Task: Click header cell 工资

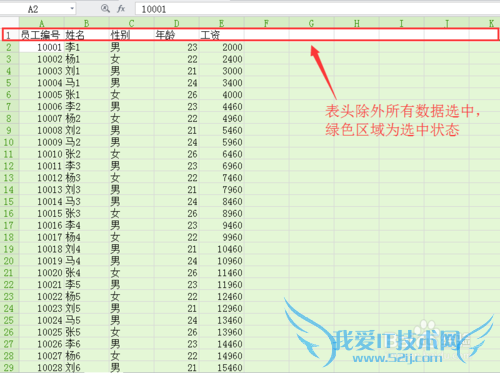Action: [221, 35]
